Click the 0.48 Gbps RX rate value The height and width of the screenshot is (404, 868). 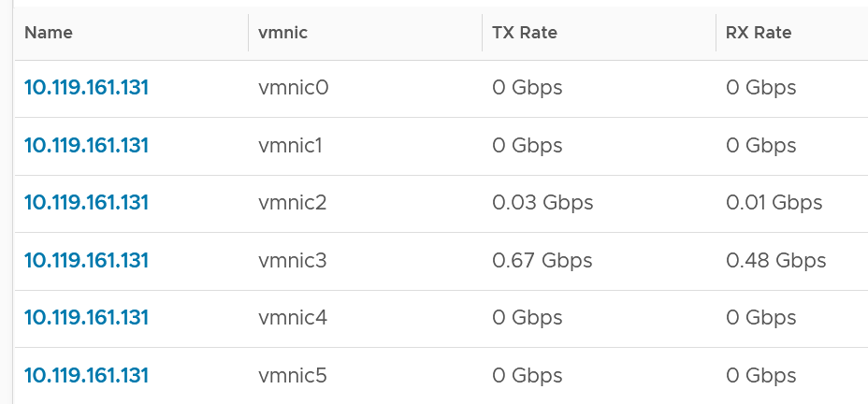(776, 260)
